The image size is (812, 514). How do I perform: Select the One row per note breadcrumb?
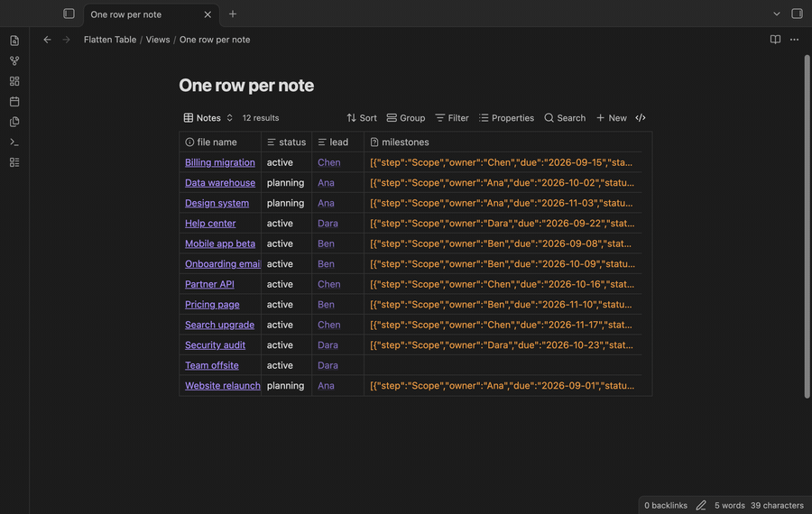click(x=215, y=40)
